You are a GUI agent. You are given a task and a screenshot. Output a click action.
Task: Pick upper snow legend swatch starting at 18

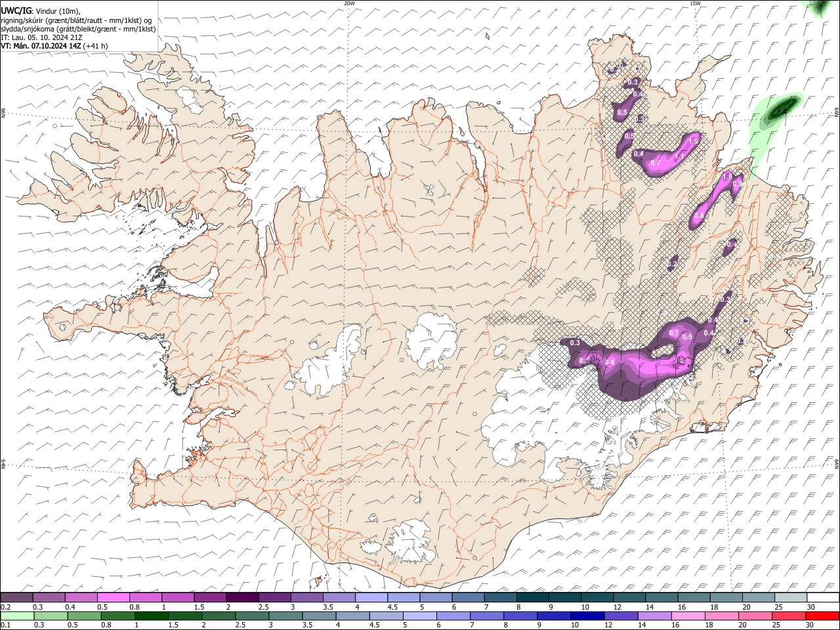click(726, 597)
